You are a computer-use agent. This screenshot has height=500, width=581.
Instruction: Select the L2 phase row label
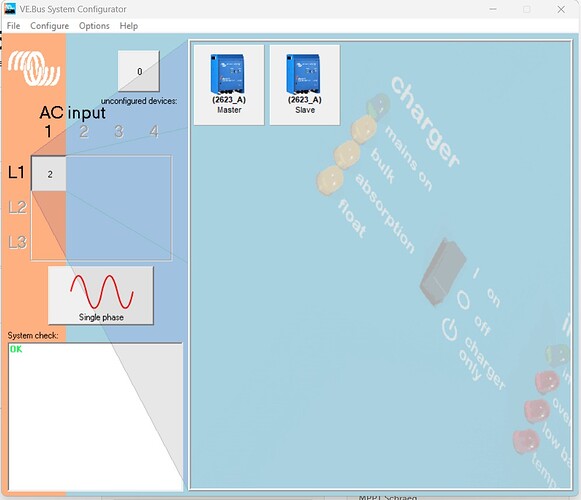tap(17, 208)
